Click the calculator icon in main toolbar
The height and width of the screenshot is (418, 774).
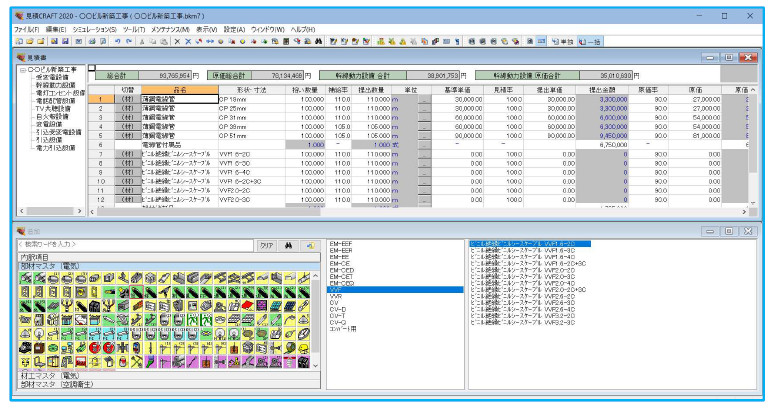pos(286,41)
